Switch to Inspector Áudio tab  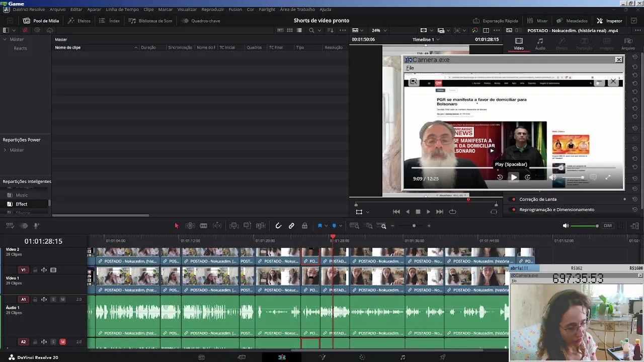click(x=540, y=44)
